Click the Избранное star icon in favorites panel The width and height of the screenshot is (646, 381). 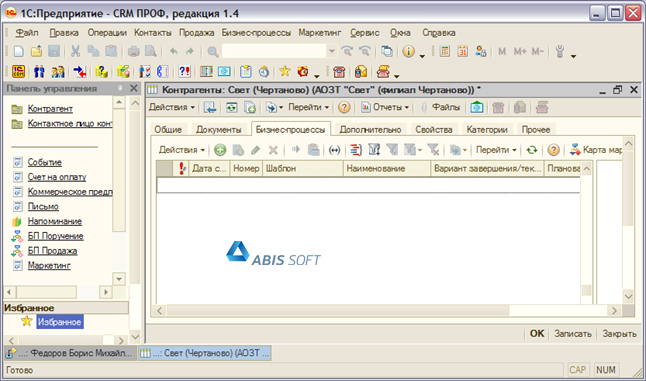click(x=27, y=321)
